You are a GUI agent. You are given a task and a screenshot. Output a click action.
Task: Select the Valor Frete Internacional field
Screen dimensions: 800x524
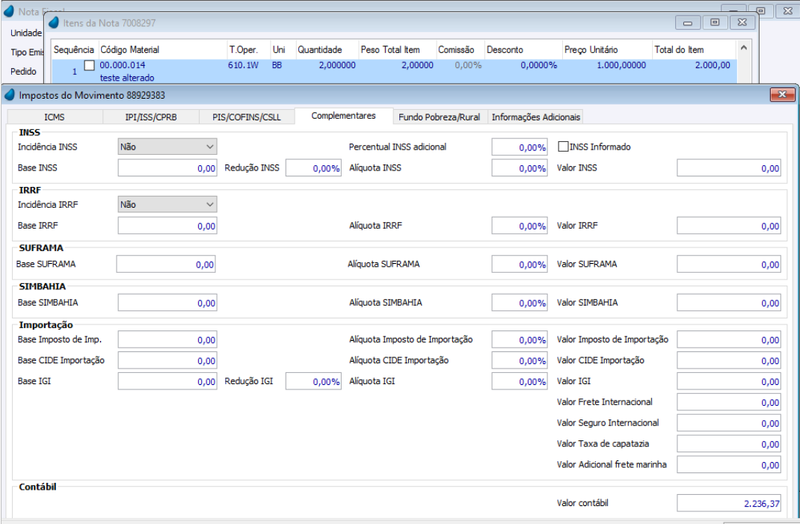(x=729, y=402)
